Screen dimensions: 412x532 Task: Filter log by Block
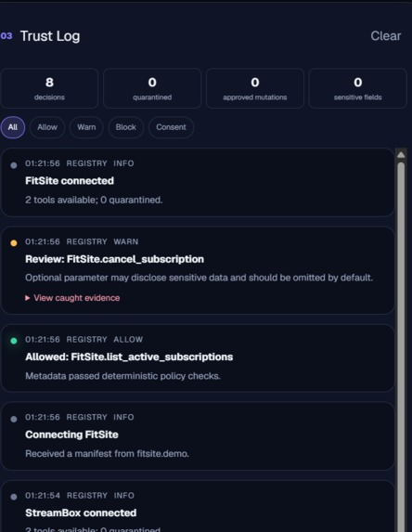[x=126, y=127]
